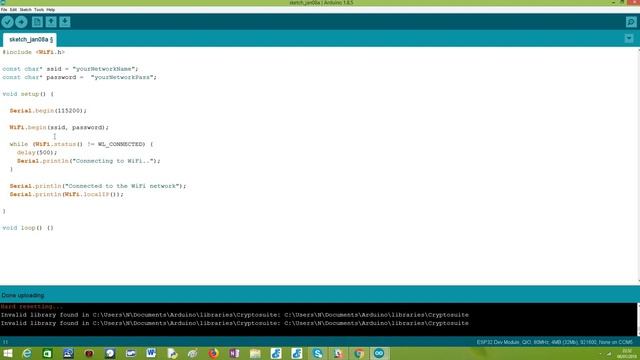Select the sketch_jan08a tab
The width and height of the screenshot is (640, 360).
coord(30,40)
